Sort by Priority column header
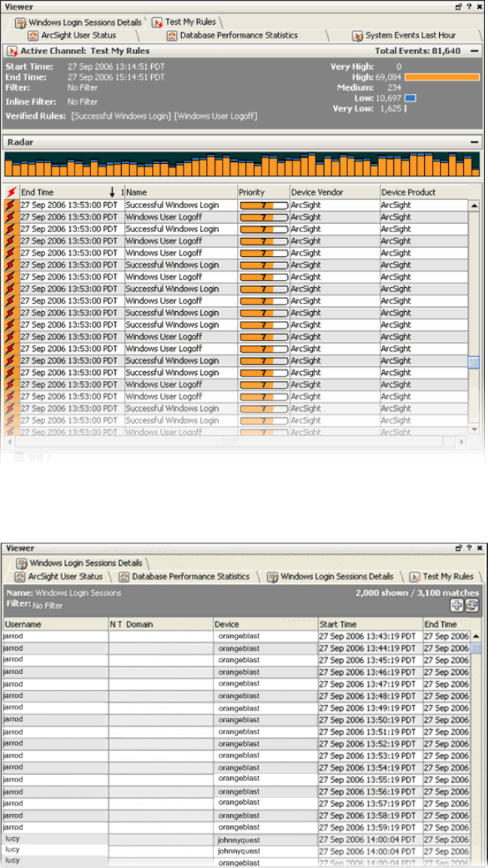This screenshot has height=868, width=488. [263, 192]
